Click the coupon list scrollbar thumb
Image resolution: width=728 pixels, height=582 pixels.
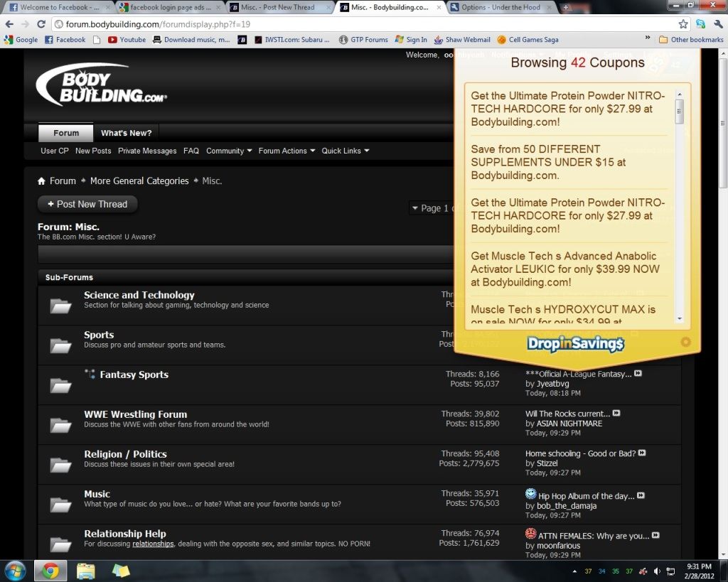[679, 111]
